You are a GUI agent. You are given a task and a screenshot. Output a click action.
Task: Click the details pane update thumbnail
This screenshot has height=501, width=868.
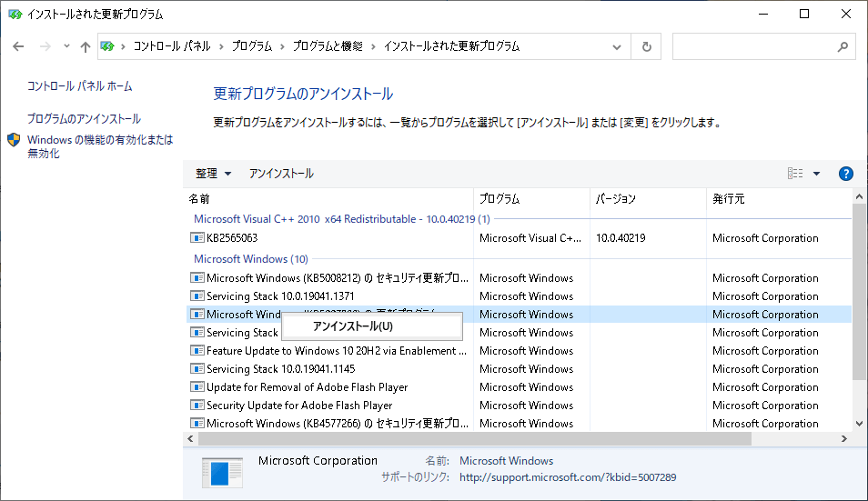(222, 473)
